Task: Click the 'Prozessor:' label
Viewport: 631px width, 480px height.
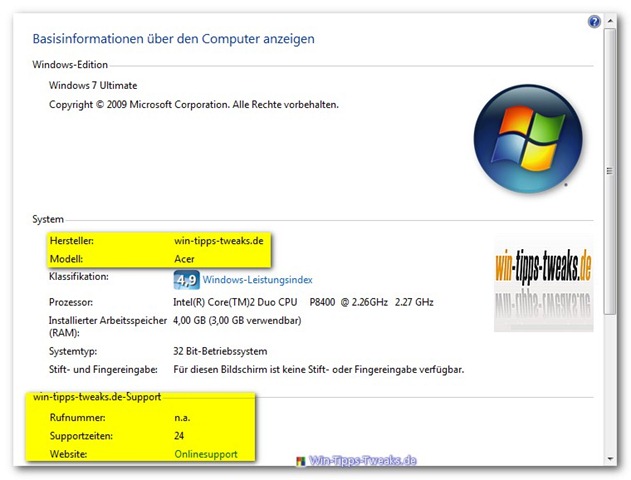Action: point(71,302)
